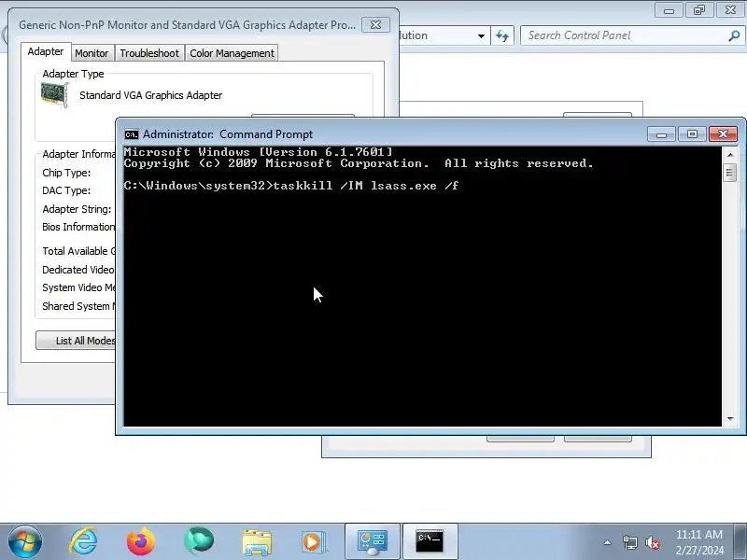Open the Start menu orb
Viewport: 747px width, 560px height.
coord(25,542)
